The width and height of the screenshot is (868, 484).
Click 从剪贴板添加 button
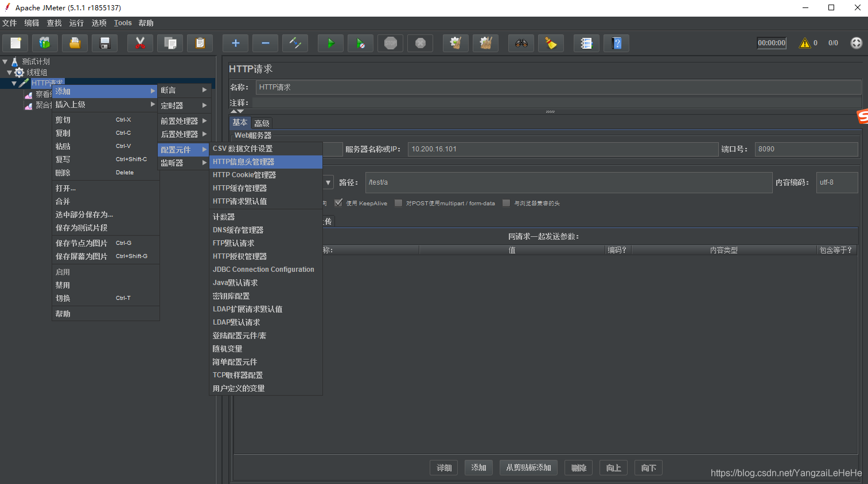[529, 468]
